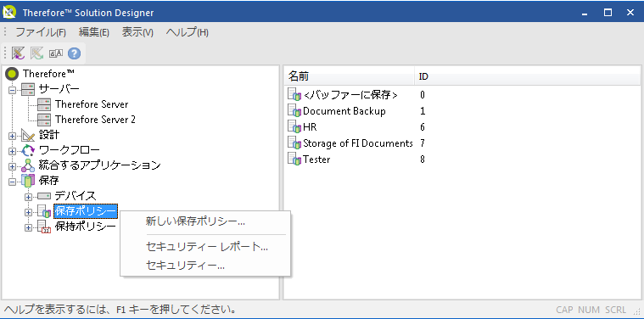The image size is (644, 319).
Task: Sort list by 名前 column header
Action: [350, 76]
